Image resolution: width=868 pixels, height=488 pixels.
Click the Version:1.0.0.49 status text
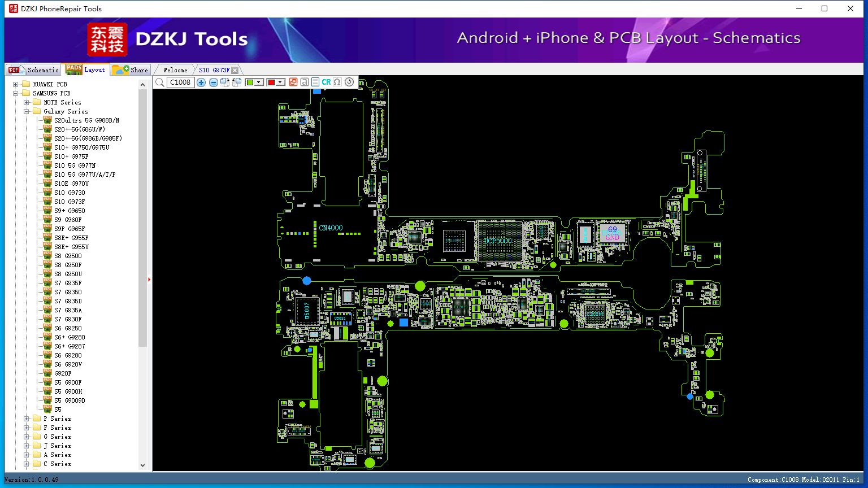click(32, 480)
